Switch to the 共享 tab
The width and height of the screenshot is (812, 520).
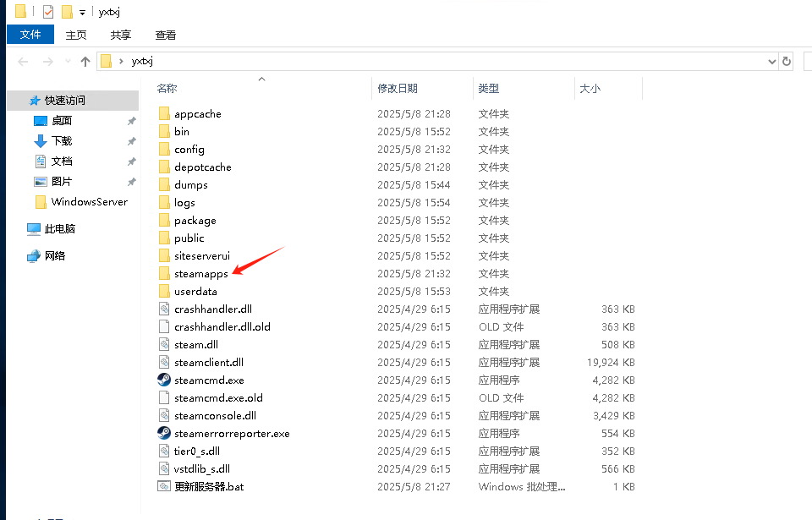point(121,35)
